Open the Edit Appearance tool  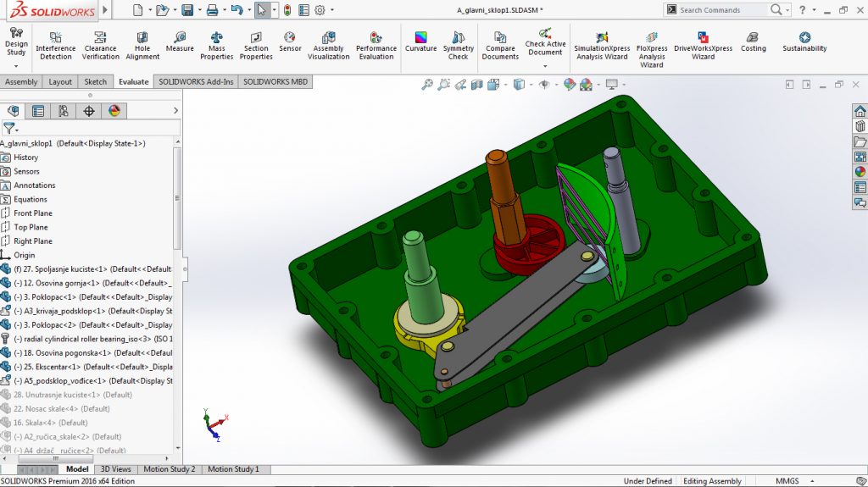point(569,85)
